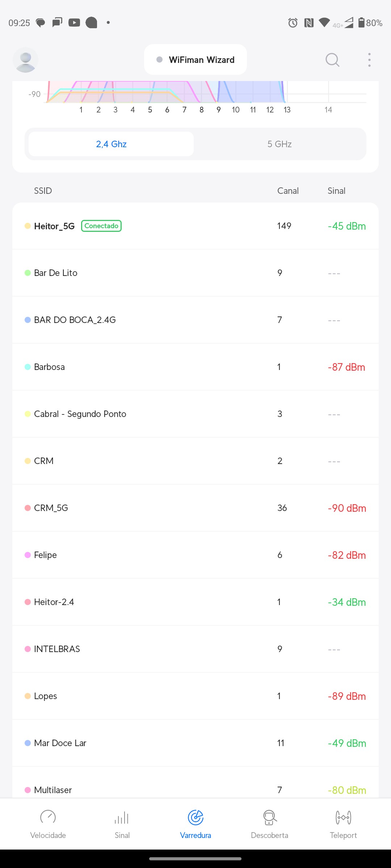This screenshot has height=868, width=391.
Task: Open the Heitor-2.4 network entry
Action: click(195, 602)
